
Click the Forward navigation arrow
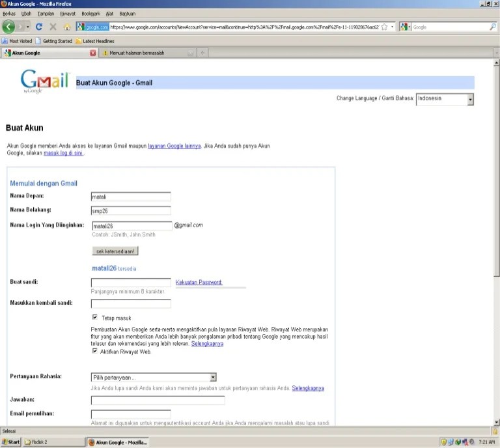pyautogui.click(x=20, y=27)
